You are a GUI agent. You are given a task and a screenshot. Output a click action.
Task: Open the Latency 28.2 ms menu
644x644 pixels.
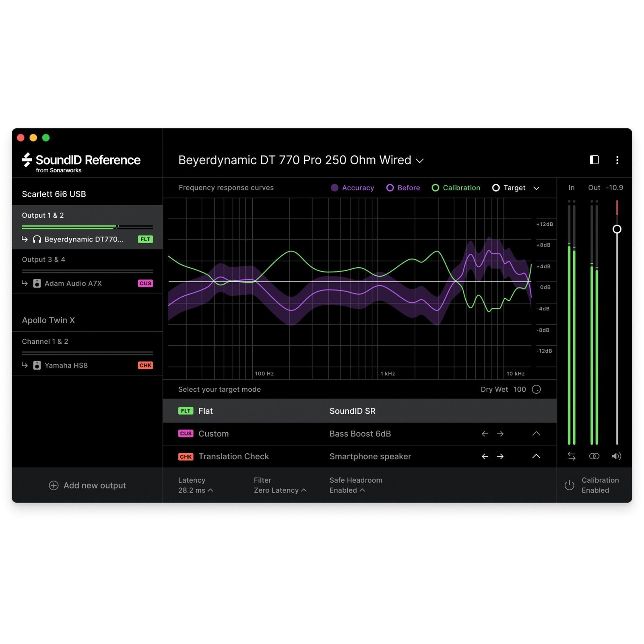coord(196,485)
